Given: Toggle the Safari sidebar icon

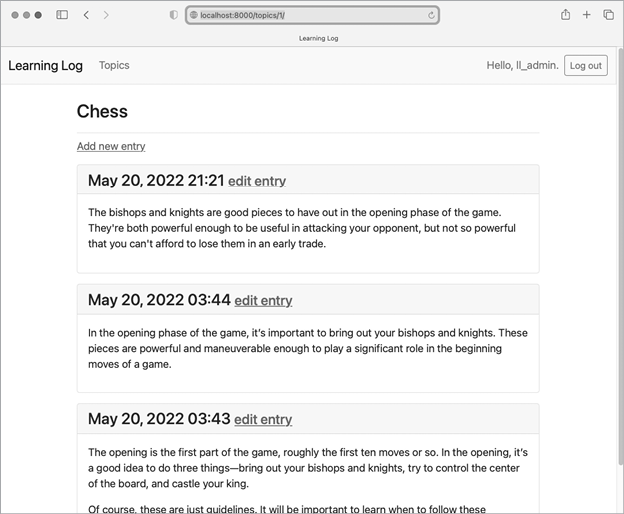Looking at the screenshot, I should click(62, 15).
